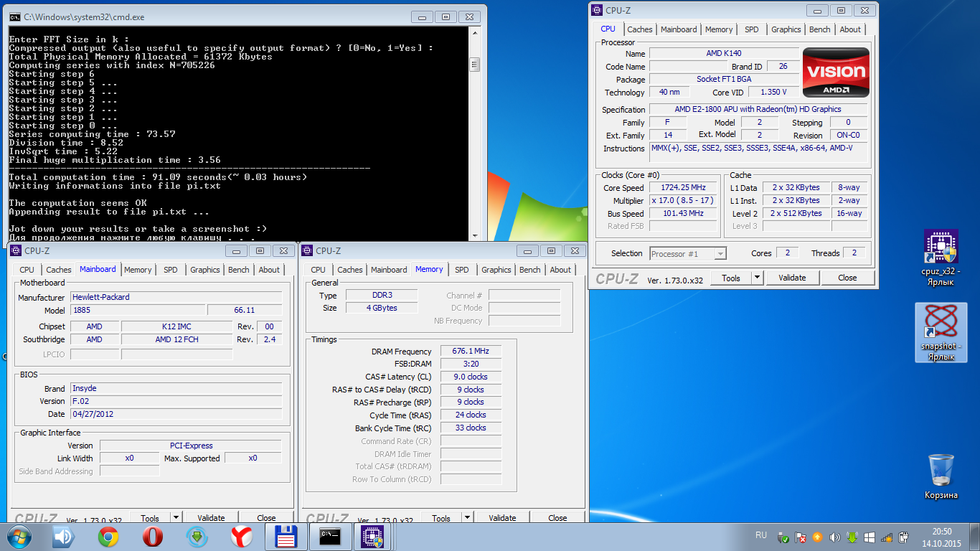Image resolution: width=980 pixels, height=551 pixels.
Task: Switch to the cmd.exe taskbar button
Action: click(331, 537)
